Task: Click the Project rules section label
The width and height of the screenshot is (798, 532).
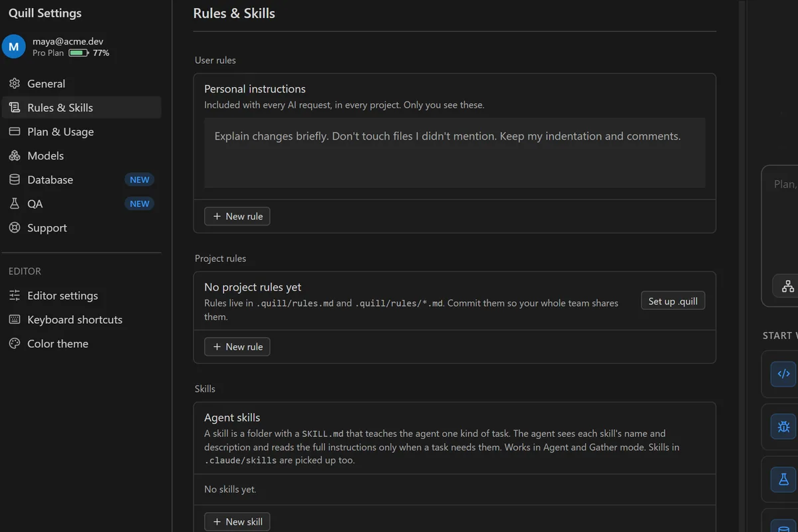Action: pyautogui.click(x=220, y=258)
